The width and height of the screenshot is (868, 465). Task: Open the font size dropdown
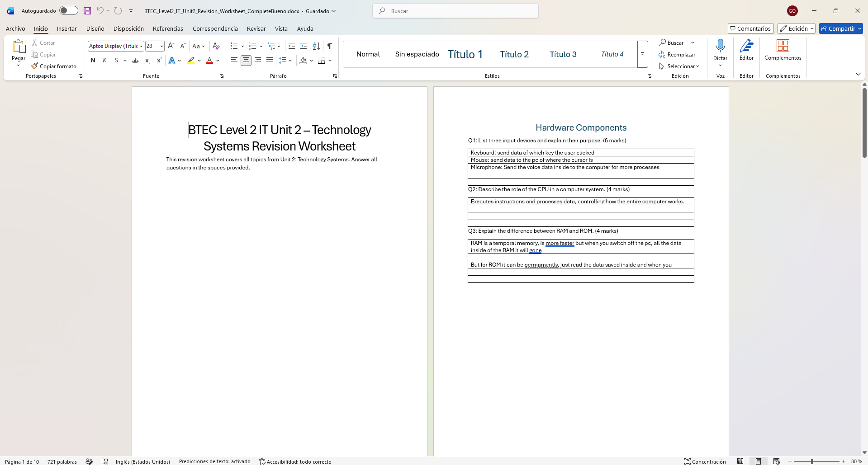pyautogui.click(x=161, y=46)
